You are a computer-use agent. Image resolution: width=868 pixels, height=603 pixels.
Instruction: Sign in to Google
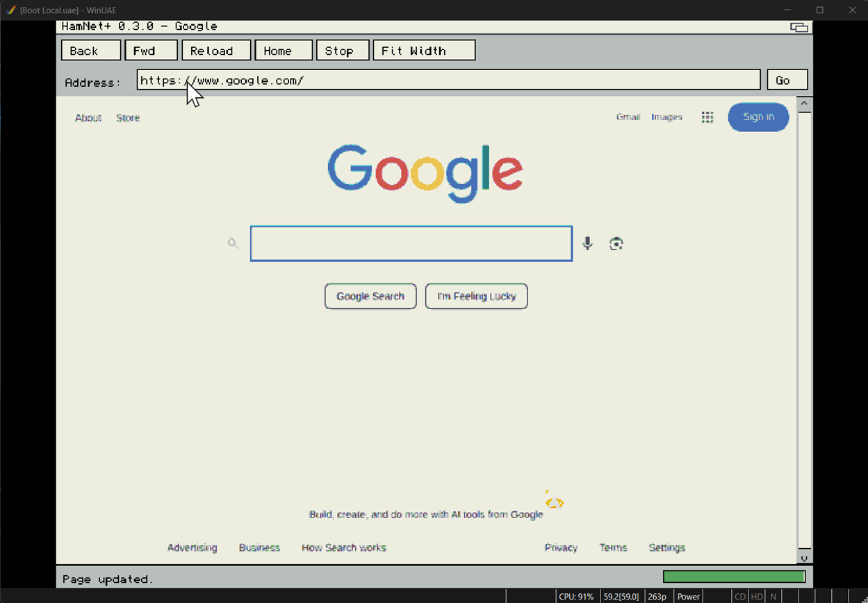[758, 117]
